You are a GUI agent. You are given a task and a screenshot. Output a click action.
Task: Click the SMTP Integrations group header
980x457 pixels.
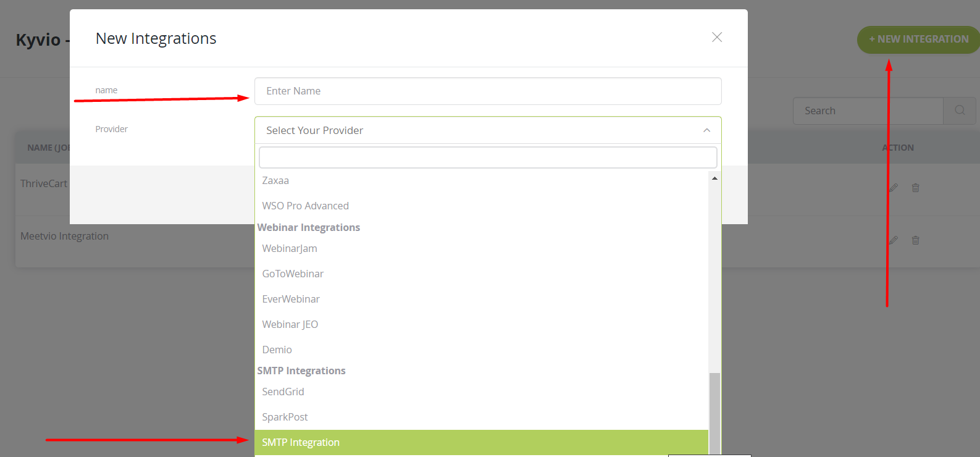pyautogui.click(x=301, y=371)
